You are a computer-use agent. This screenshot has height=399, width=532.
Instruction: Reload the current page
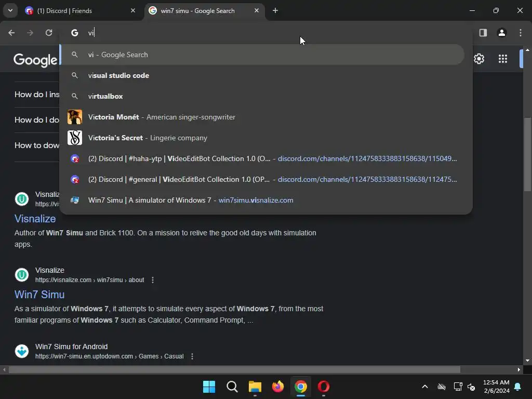tap(49, 33)
